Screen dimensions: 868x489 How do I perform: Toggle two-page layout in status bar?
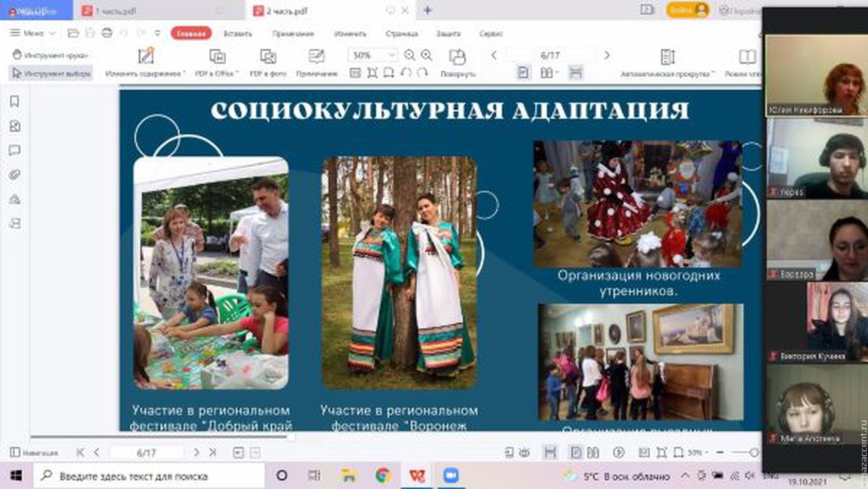[593, 452]
